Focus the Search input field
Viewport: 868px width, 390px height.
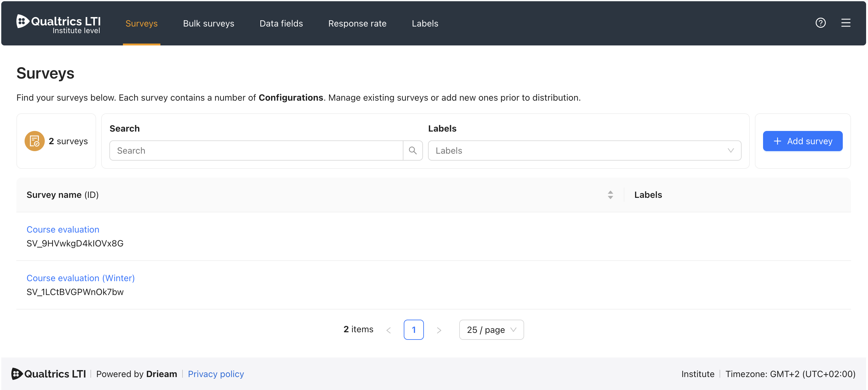click(256, 151)
